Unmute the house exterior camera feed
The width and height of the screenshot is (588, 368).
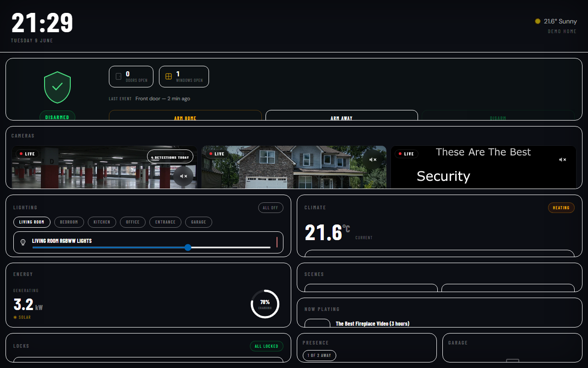pos(373,160)
